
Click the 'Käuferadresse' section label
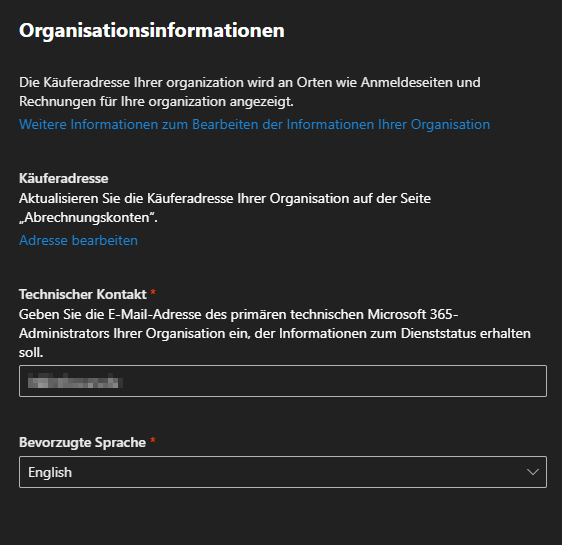tap(63, 178)
